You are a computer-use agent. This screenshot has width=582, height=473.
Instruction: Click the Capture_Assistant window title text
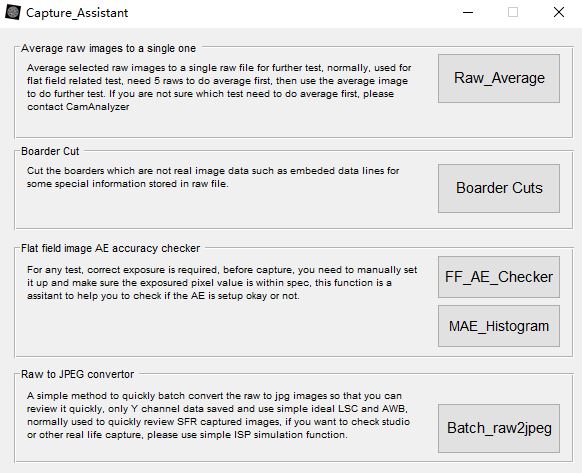[x=77, y=13]
